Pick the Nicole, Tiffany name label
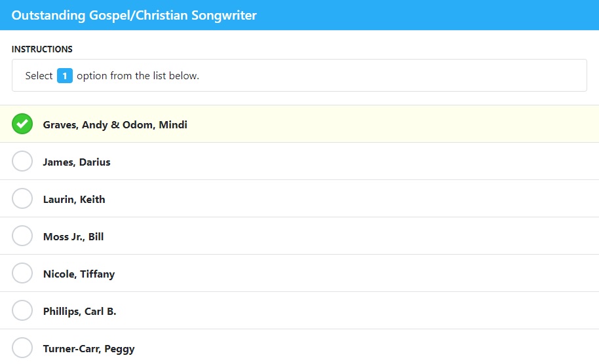The height and width of the screenshot is (364, 599). pyautogui.click(x=79, y=274)
